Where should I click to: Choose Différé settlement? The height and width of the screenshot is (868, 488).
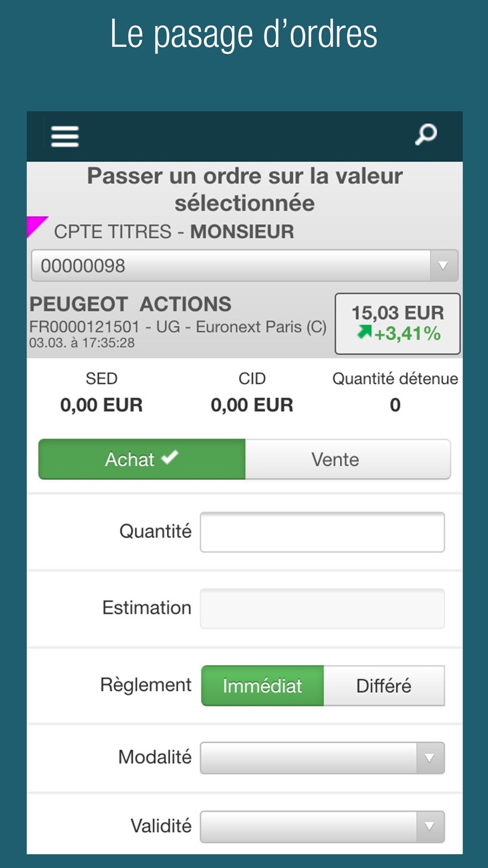pos(384,685)
